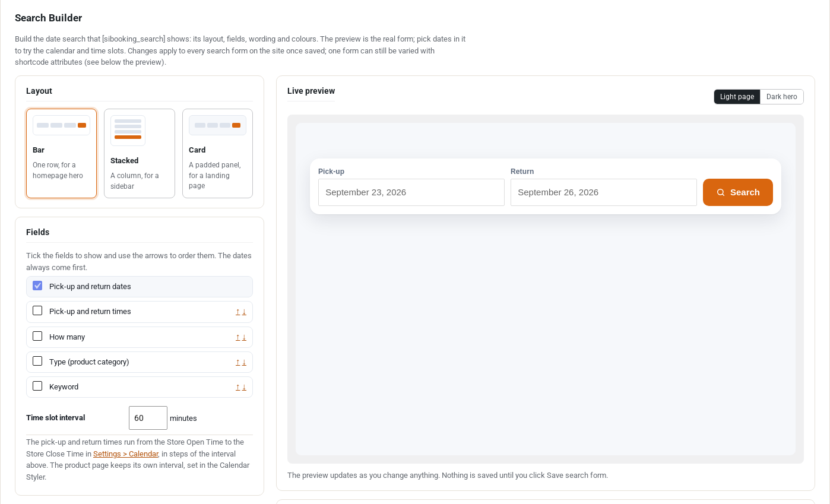Move Pick-up and return times field up
The width and height of the screenshot is (830, 504).
237,312
